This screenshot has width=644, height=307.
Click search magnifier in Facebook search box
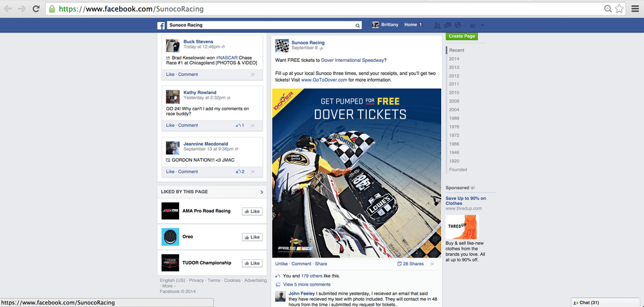[x=357, y=26]
